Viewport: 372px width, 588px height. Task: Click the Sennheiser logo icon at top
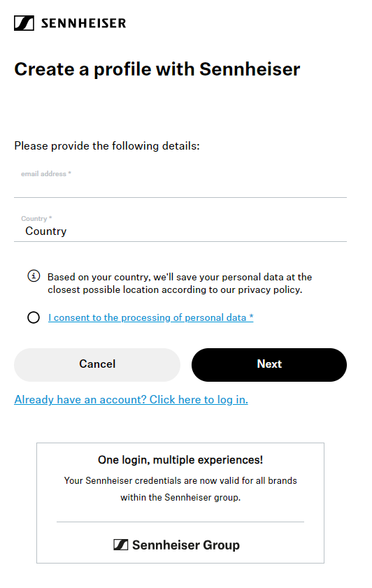(x=24, y=23)
